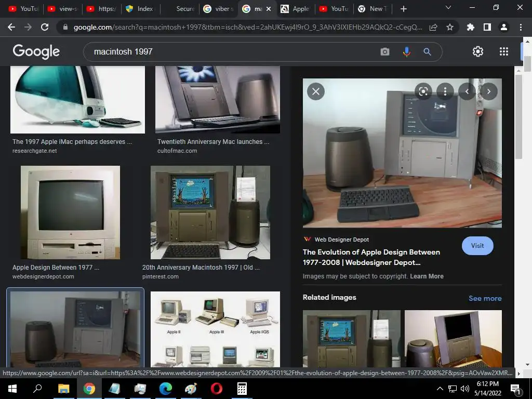Submit search with the magnifier icon
The height and width of the screenshot is (399, 532).
click(x=427, y=51)
